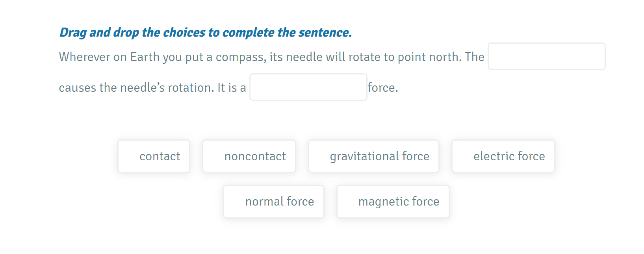
Task: Click the drop zone before "force."
Action: pyautogui.click(x=308, y=87)
